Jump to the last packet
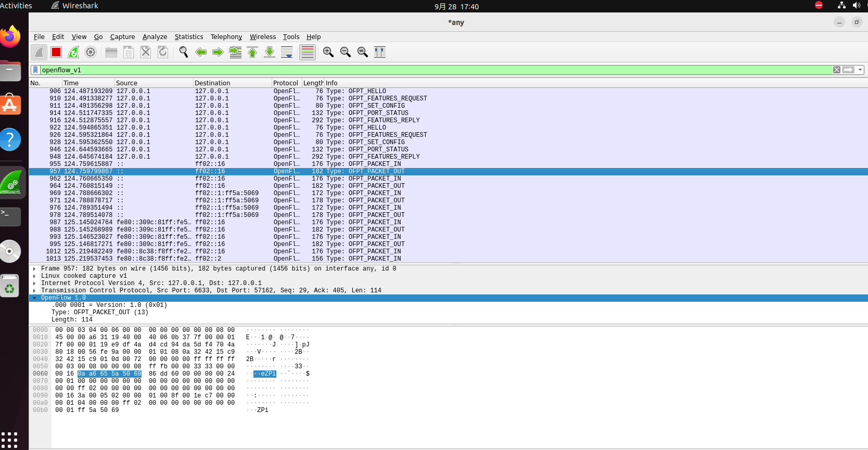 click(270, 52)
